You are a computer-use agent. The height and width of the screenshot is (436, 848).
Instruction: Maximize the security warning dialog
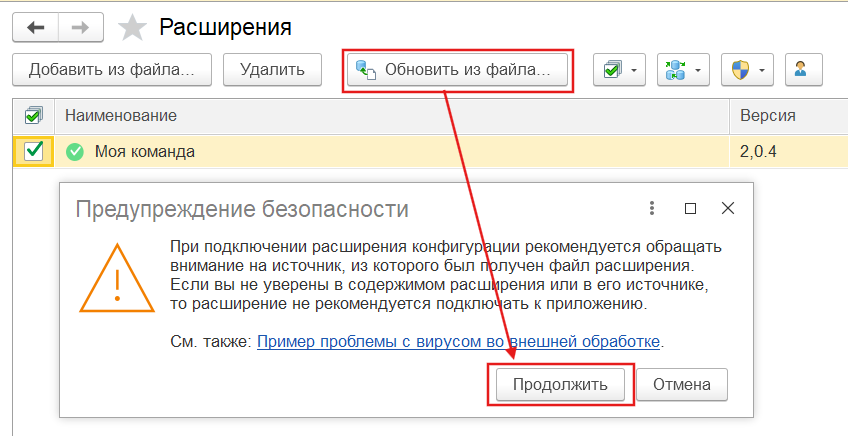(x=690, y=209)
